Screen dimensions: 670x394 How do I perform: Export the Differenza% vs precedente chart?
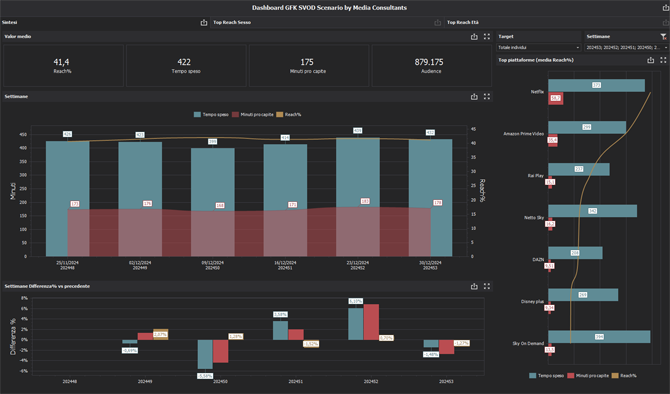coord(474,286)
